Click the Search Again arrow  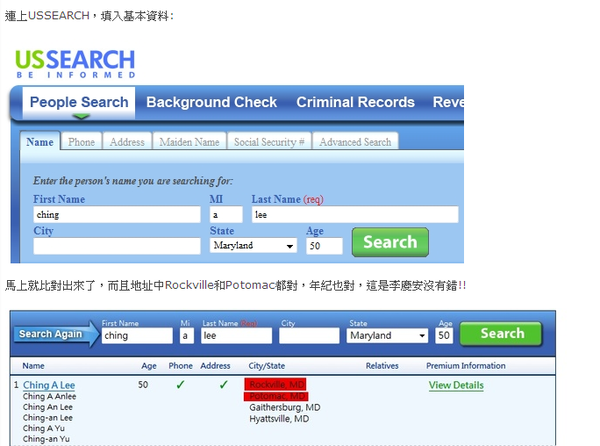coord(56,334)
